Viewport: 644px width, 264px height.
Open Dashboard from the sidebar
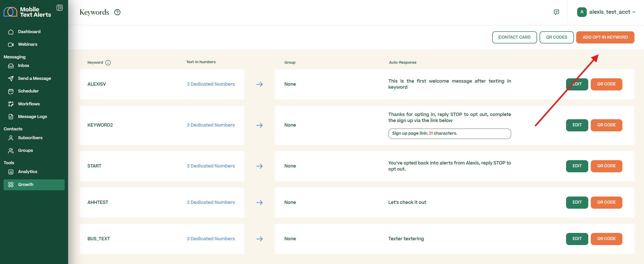pyautogui.click(x=29, y=32)
